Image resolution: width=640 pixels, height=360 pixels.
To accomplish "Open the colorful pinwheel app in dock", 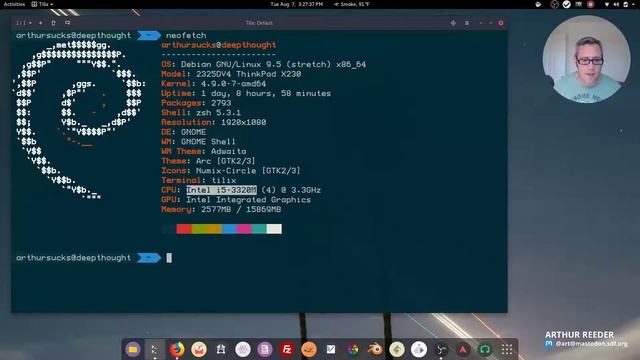I will point(353,349).
